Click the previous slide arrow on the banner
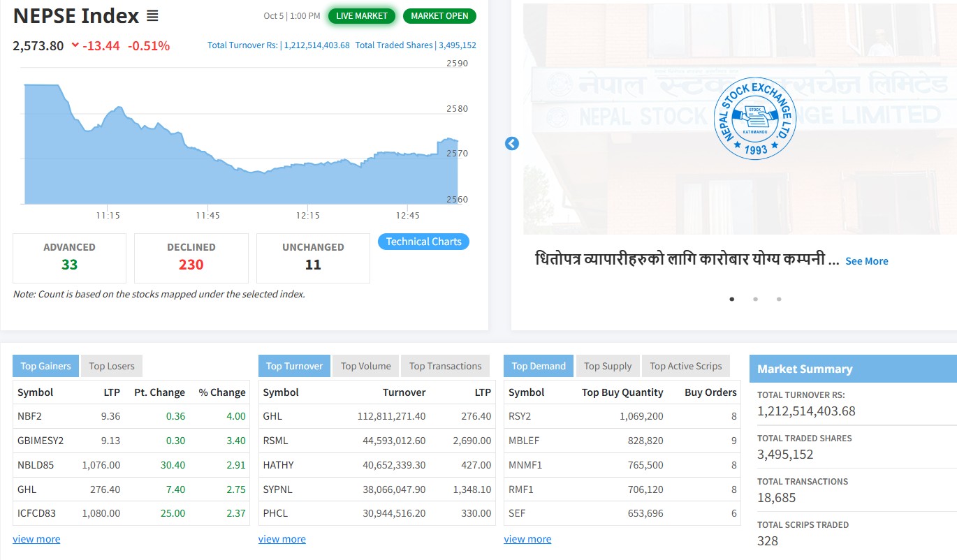The image size is (957, 560). tap(512, 143)
